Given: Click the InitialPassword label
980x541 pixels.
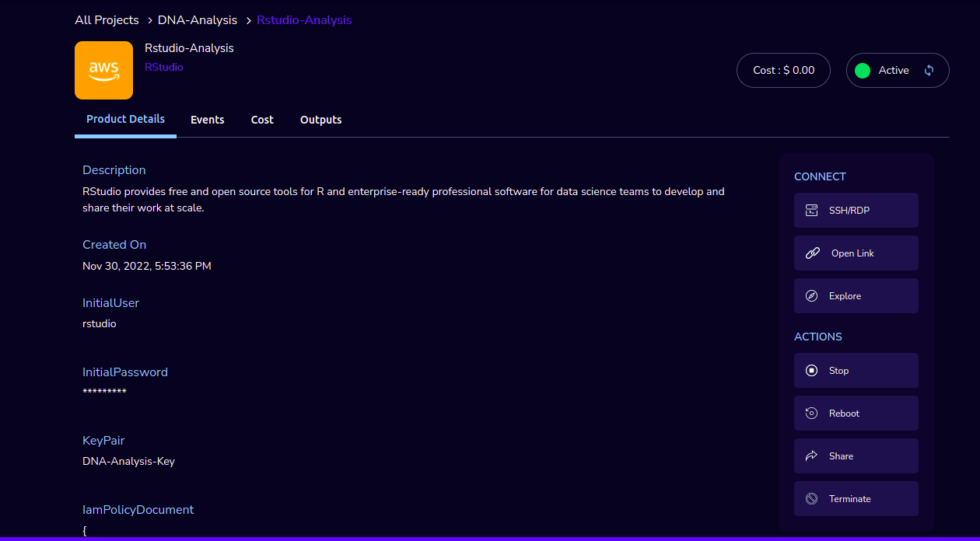Looking at the screenshot, I should (125, 372).
